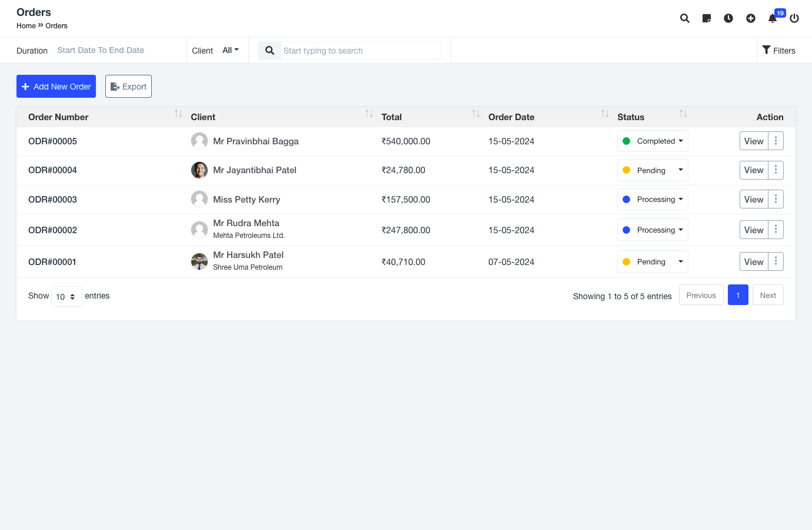Click the power logout icon

point(794,18)
